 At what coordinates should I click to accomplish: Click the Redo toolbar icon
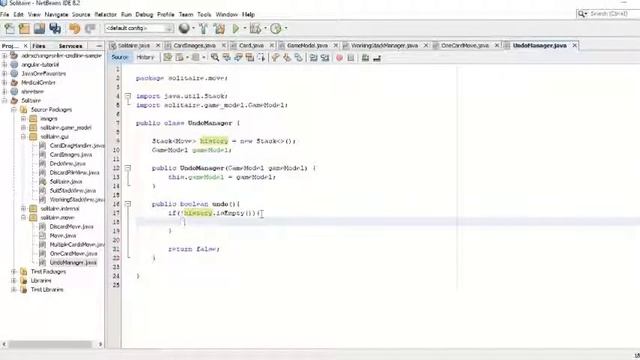(90, 28)
